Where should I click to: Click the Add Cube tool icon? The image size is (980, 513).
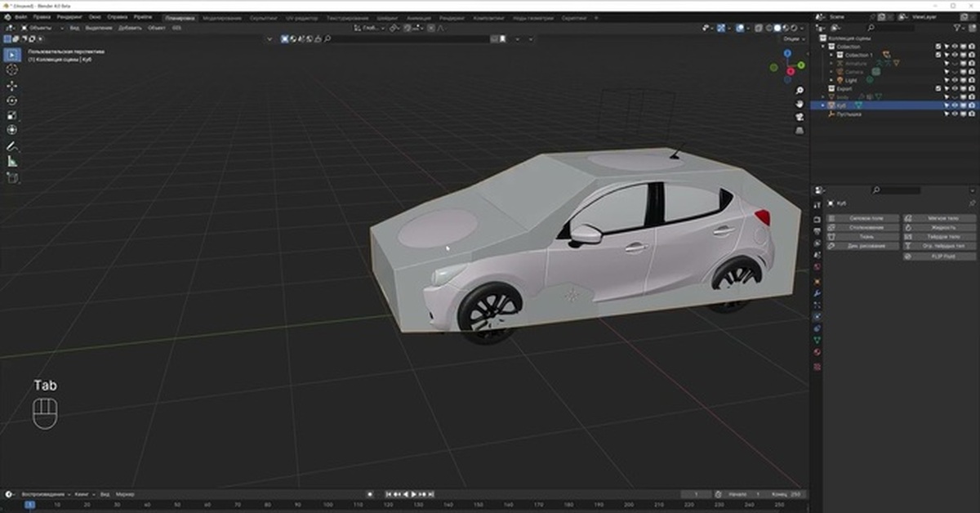[x=12, y=177]
